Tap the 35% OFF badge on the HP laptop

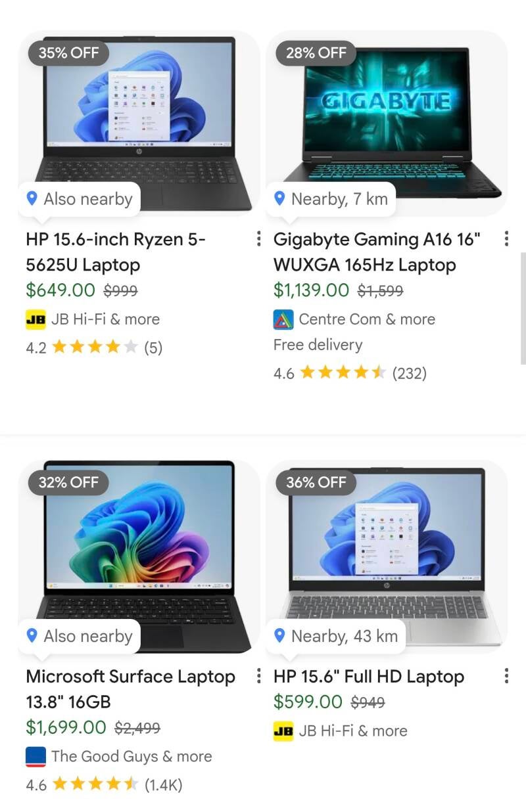(x=68, y=53)
